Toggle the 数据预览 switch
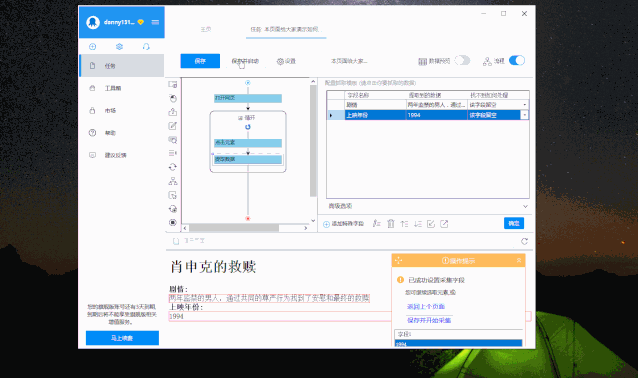Viewport: 638px width, 378px height. tap(463, 61)
